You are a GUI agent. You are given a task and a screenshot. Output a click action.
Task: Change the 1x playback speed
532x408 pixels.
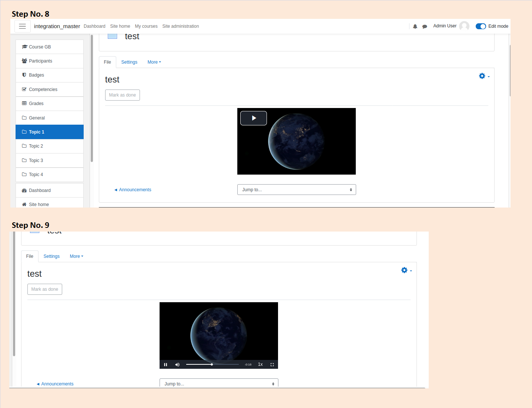click(260, 365)
